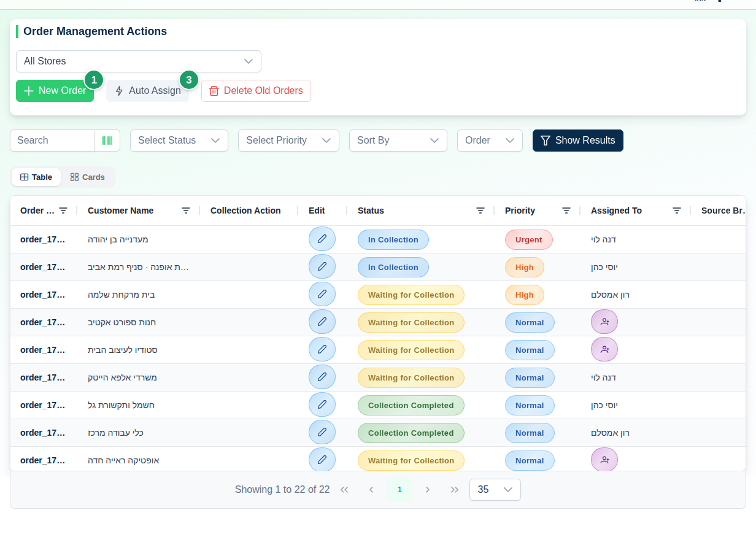Image resolution: width=756 pixels, height=537 pixels.
Task: Edit the order for משרדי אלפא הייטק
Action: pyautogui.click(x=322, y=377)
